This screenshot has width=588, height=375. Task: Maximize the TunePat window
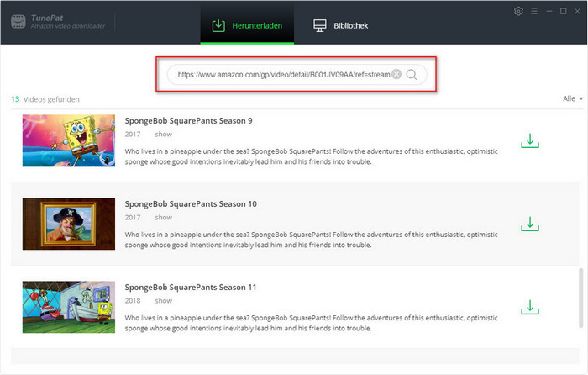(564, 11)
